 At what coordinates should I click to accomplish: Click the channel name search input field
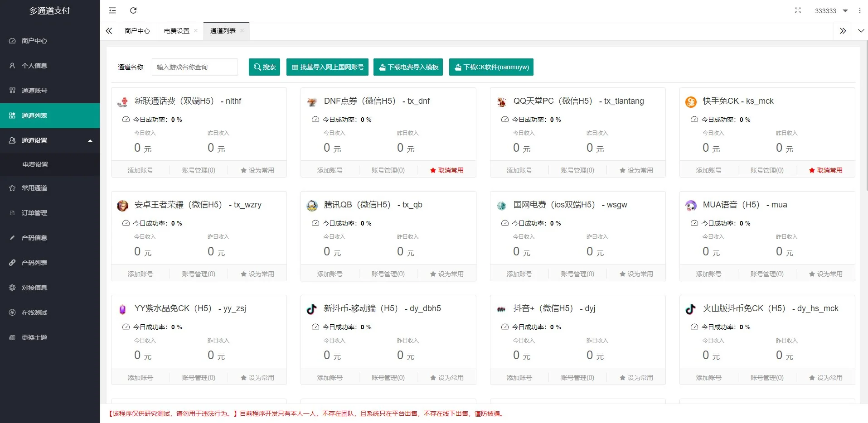tap(194, 67)
